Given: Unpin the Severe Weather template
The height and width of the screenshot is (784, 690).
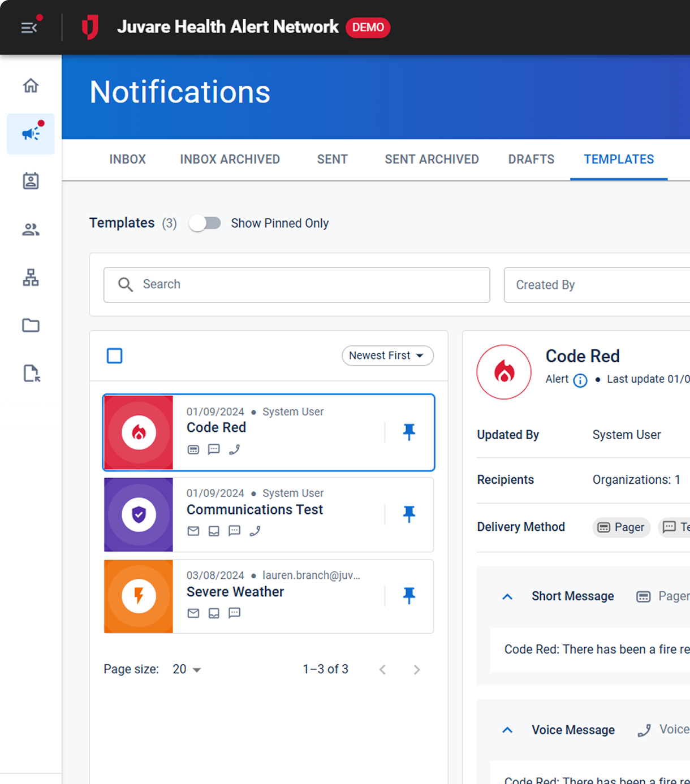Looking at the screenshot, I should pyautogui.click(x=409, y=595).
